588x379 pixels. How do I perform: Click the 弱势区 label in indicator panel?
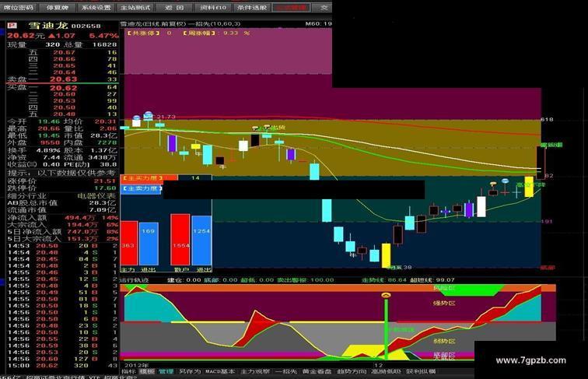coord(444,341)
